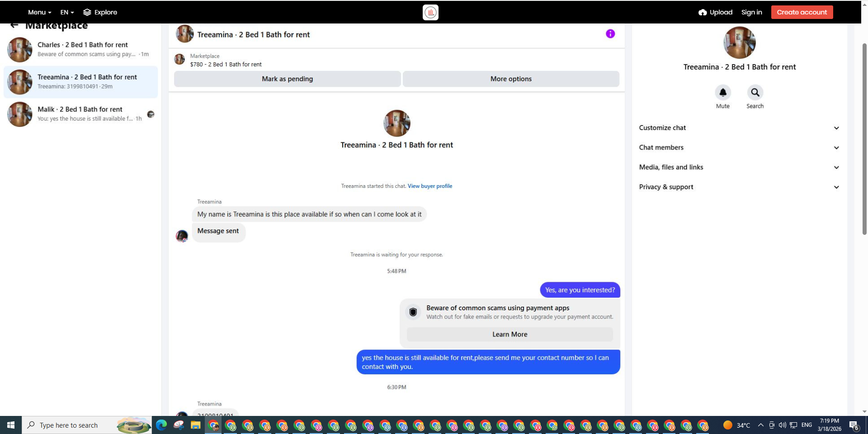Click the small seen avatar on Malik's row
The image size is (868, 434).
tap(151, 114)
